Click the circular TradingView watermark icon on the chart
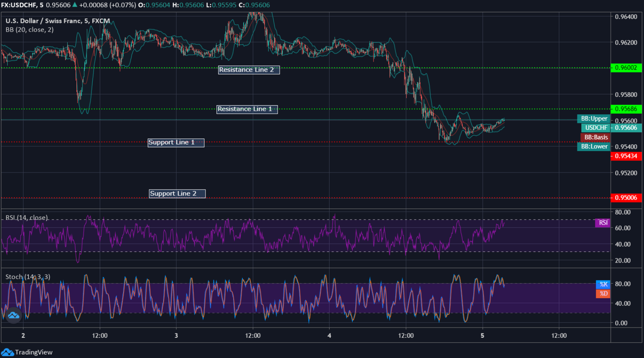Screen dimensions: 644x358 pos(13,315)
